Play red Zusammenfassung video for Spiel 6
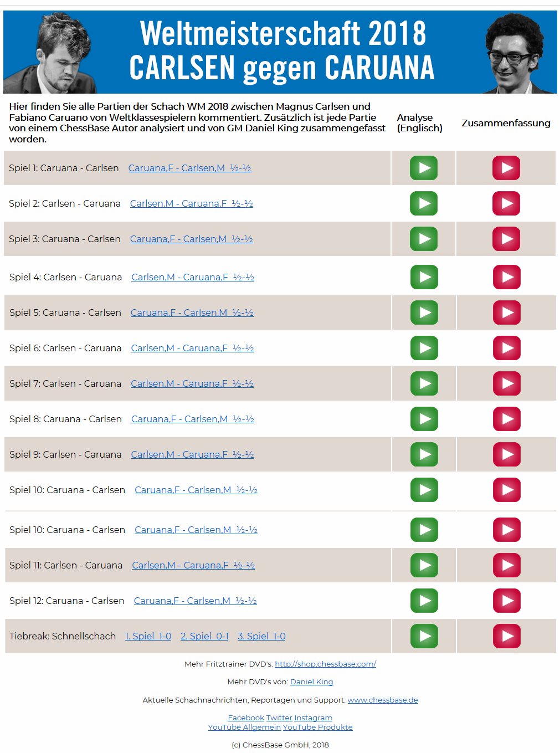Screen dimensions: 560x753 point(507,348)
